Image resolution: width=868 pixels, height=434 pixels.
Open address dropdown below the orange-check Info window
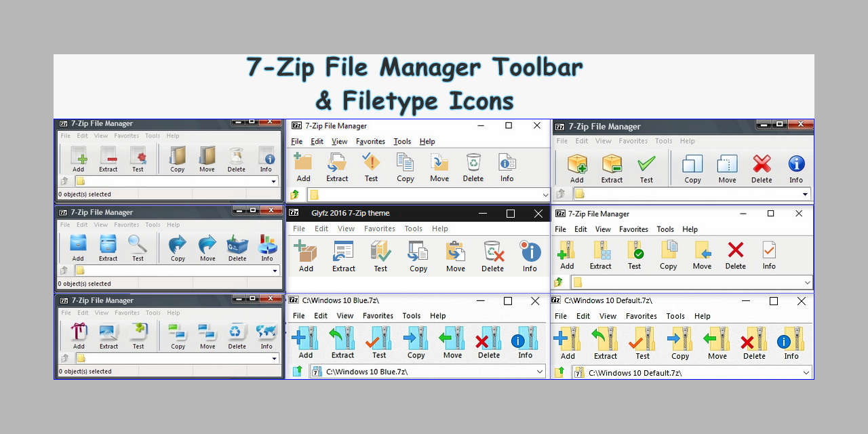807,282
